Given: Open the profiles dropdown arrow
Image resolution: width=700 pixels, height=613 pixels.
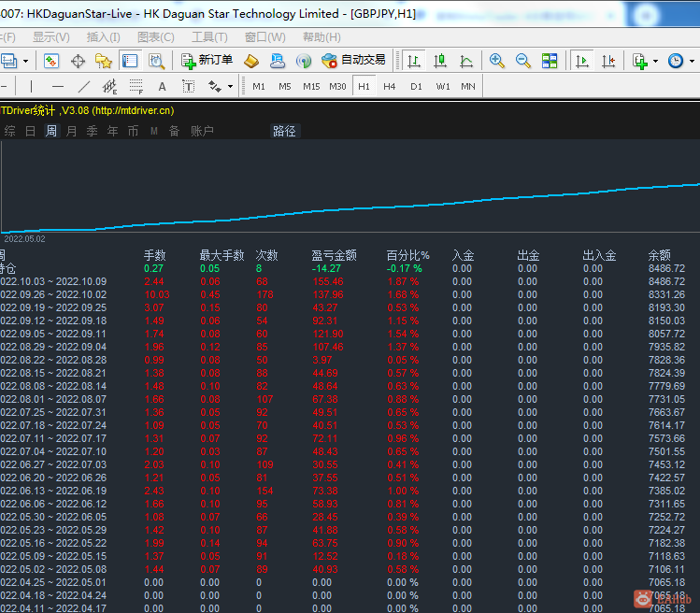Looking at the screenshot, I should pos(25,61).
